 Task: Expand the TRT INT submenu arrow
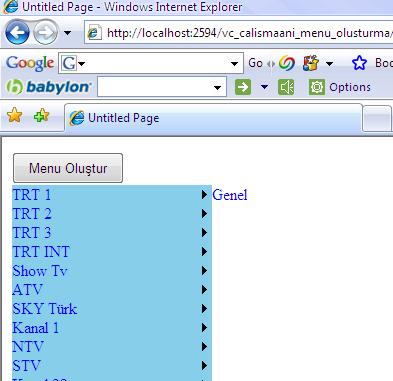click(x=204, y=252)
